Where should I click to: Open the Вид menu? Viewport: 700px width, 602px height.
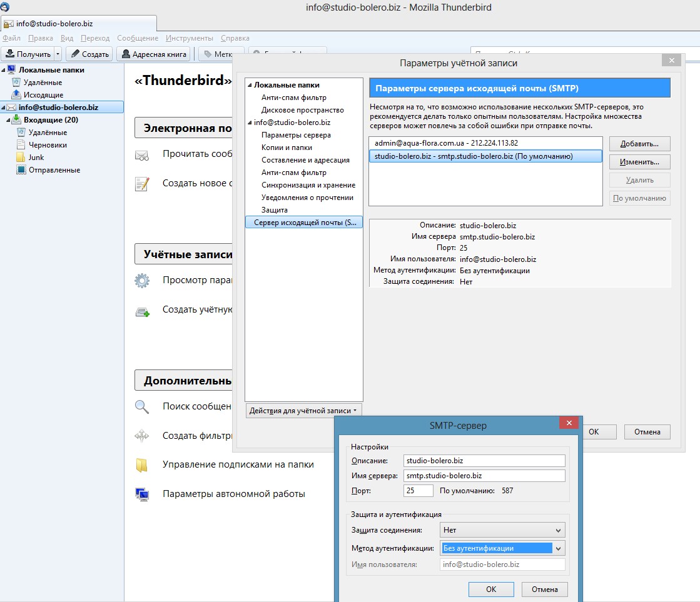coord(67,38)
